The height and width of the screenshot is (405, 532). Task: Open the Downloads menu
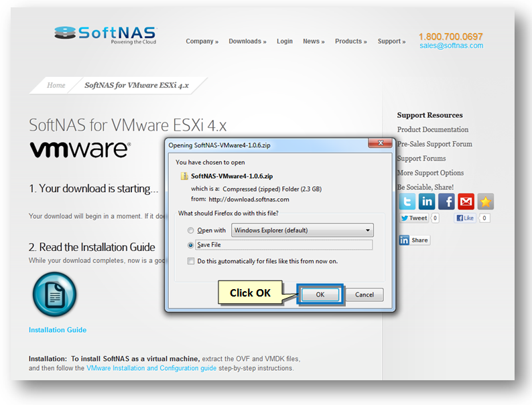pyautogui.click(x=247, y=42)
